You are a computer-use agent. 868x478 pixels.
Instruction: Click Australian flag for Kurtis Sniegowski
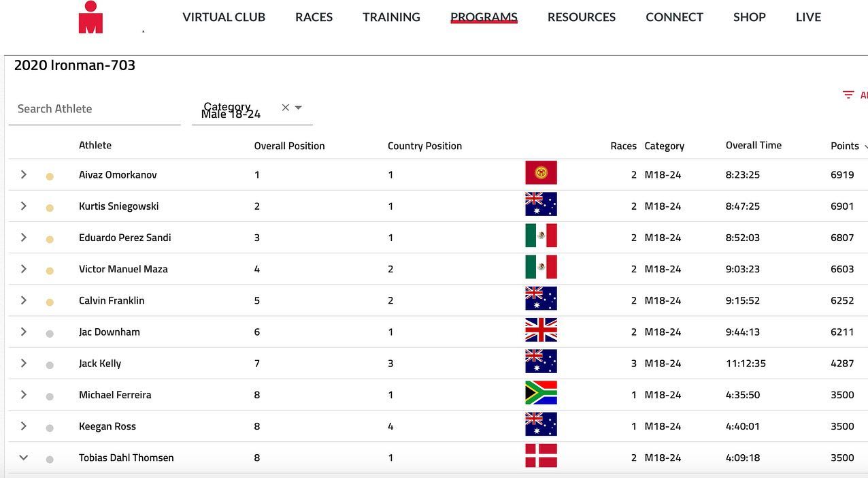point(541,204)
